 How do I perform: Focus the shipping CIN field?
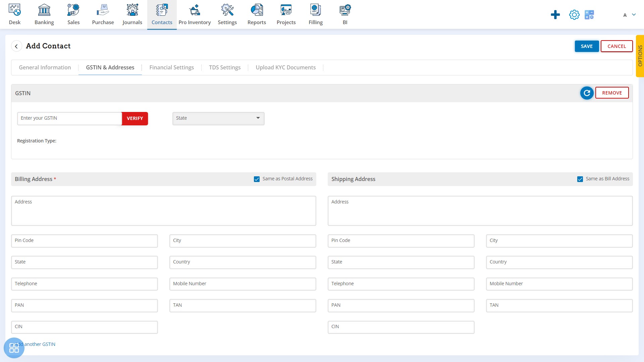tap(401, 327)
